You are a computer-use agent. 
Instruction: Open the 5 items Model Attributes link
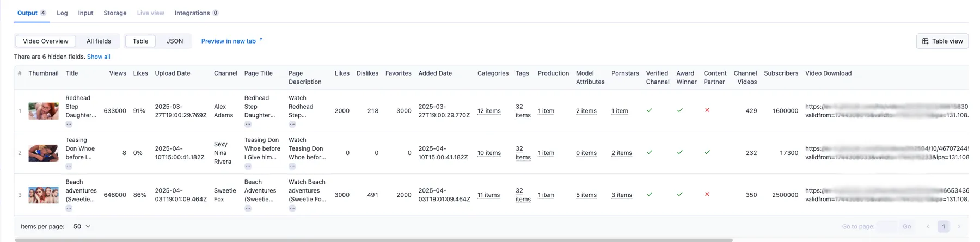click(586, 195)
